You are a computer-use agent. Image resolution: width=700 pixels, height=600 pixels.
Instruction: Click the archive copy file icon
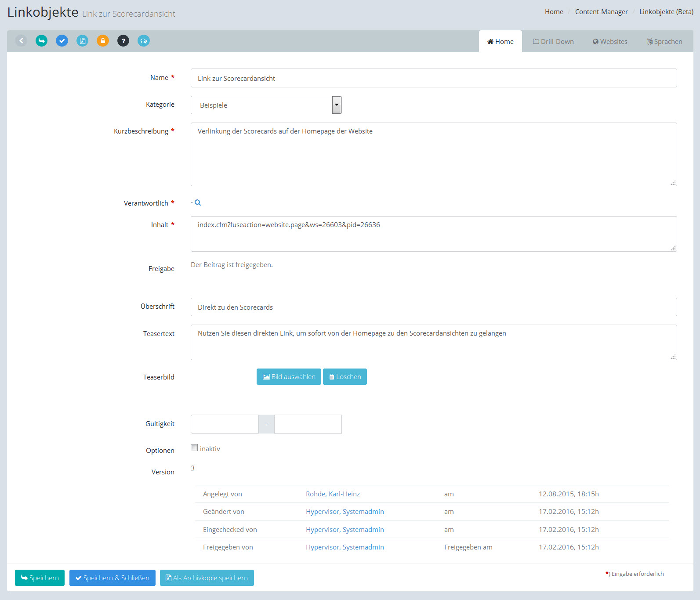point(82,41)
